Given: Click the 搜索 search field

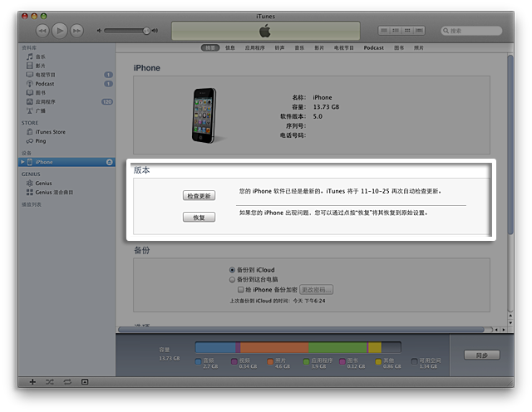Looking at the screenshot, I should 474,31.
